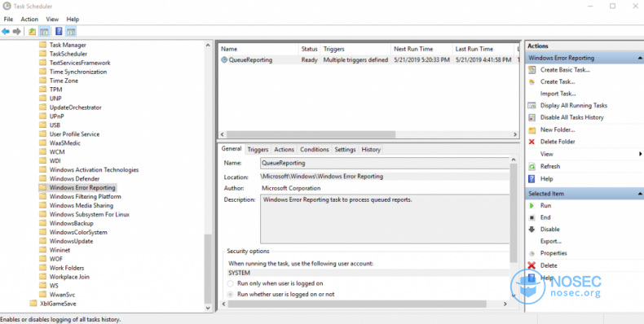The height and width of the screenshot is (324, 644).
Task: Click the WindowsUpdate folder icon
Action: (x=42, y=241)
